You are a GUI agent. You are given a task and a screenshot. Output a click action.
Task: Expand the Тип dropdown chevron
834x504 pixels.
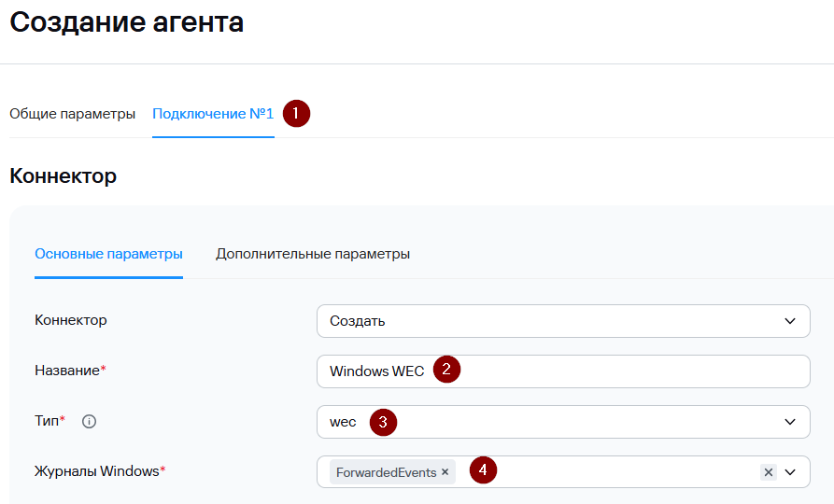tap(791, 422)
